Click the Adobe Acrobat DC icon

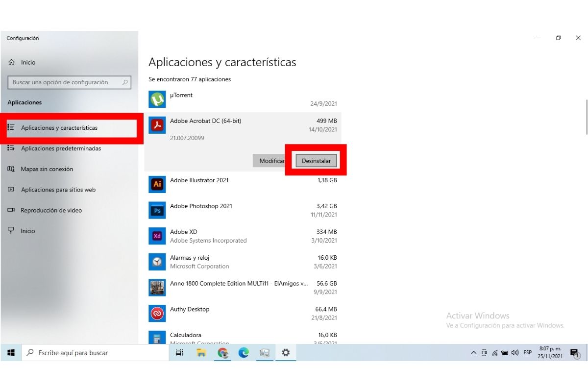pyautogui.click(x=157, y=125)
